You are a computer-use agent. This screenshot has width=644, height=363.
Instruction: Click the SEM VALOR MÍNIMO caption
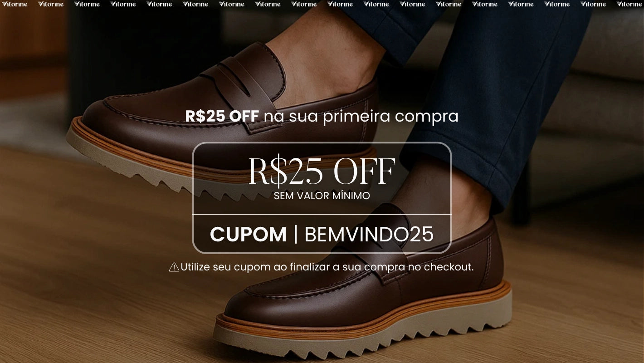pyautogui.click(x=322, y=196)
